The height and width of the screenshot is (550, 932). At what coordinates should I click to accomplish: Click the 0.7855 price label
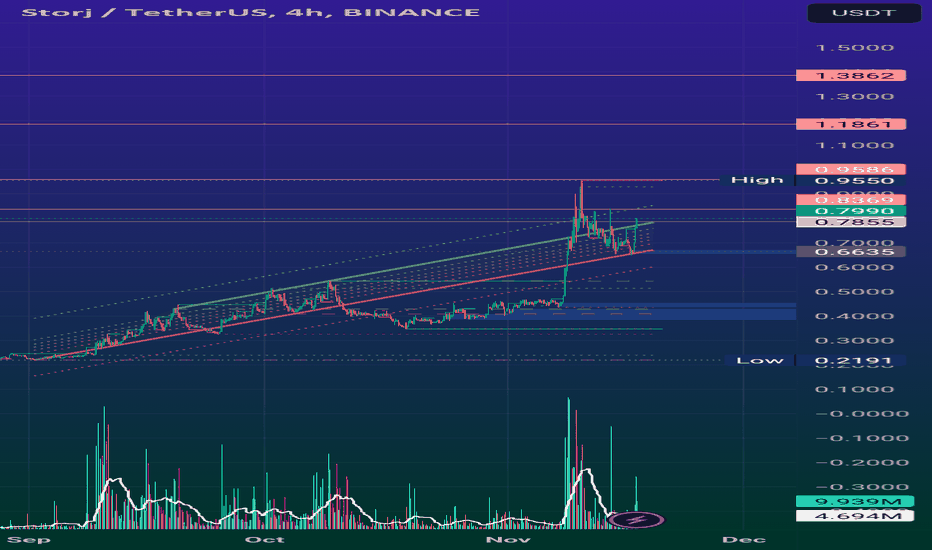tap(851, 222)
